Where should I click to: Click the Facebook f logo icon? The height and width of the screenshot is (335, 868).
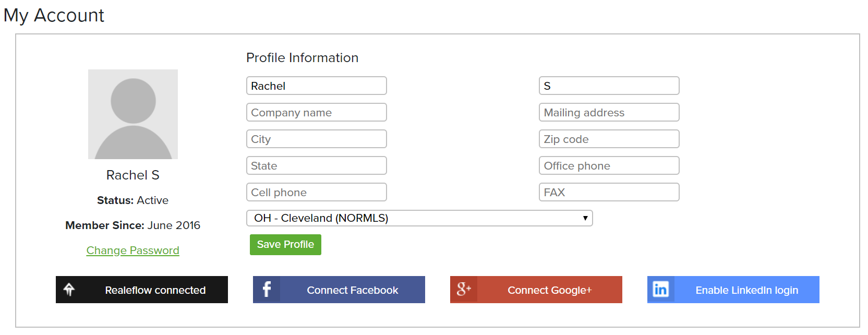pos(267,290)
